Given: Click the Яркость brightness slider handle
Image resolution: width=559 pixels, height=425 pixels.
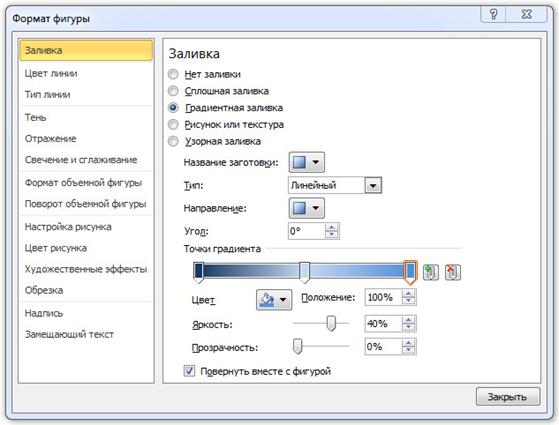Looking at the screenshot, I should (331, 323).
